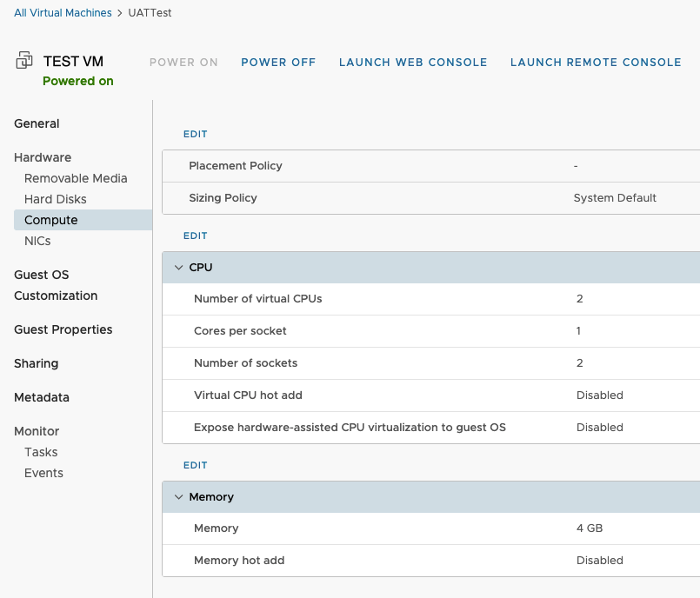Select General in the sidebar
The image size is (700, 598).
click(37, 123)
